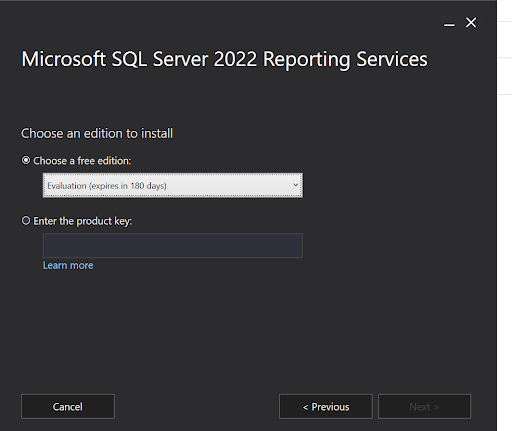This screenshot has width=512, height=431.
Task: Open the Learn more link
Action: tap(68, 265)
